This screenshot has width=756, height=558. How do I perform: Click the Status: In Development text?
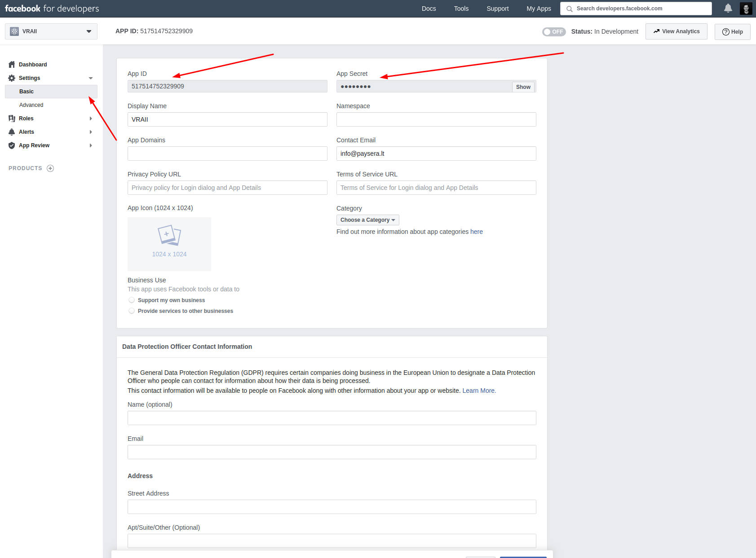[x=605, y=31]
